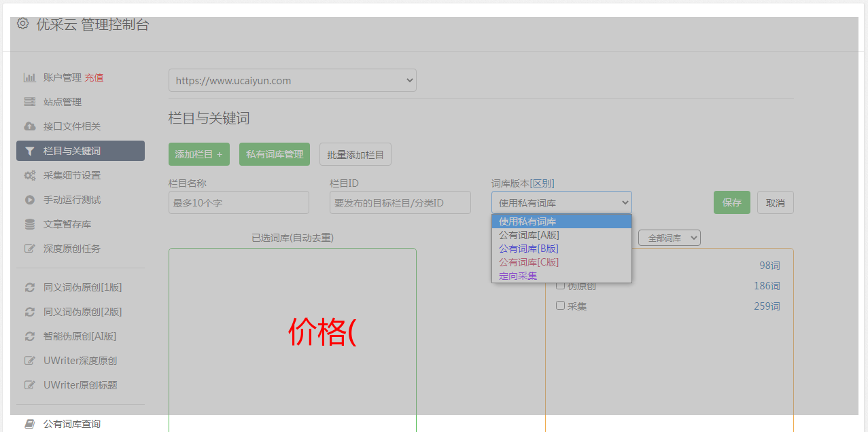The image size is (868, 432).
Task: Open the site URL dropdown
Action: (292, 80)
